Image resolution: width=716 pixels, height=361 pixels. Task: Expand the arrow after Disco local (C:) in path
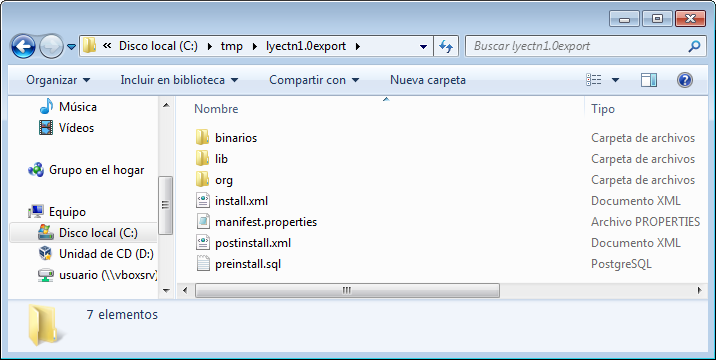coord(210,46)
